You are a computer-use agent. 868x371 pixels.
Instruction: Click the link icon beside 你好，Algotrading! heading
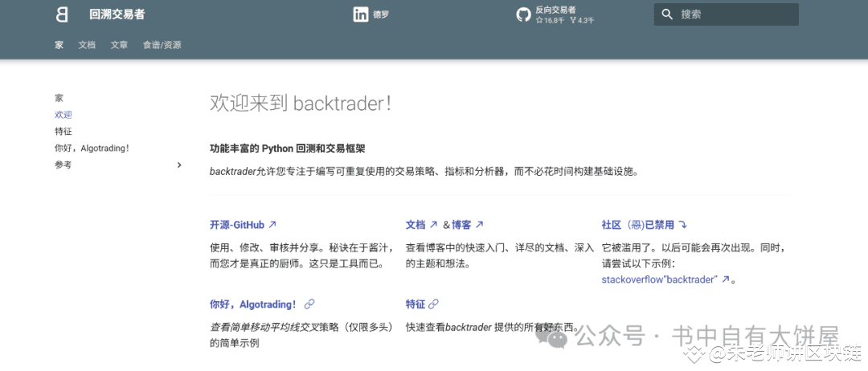pos(309,304)
